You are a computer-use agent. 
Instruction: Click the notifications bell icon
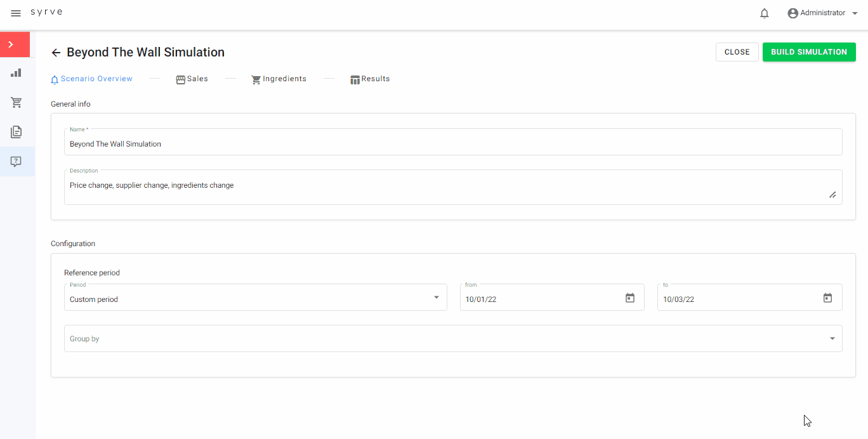coord(764,13)
